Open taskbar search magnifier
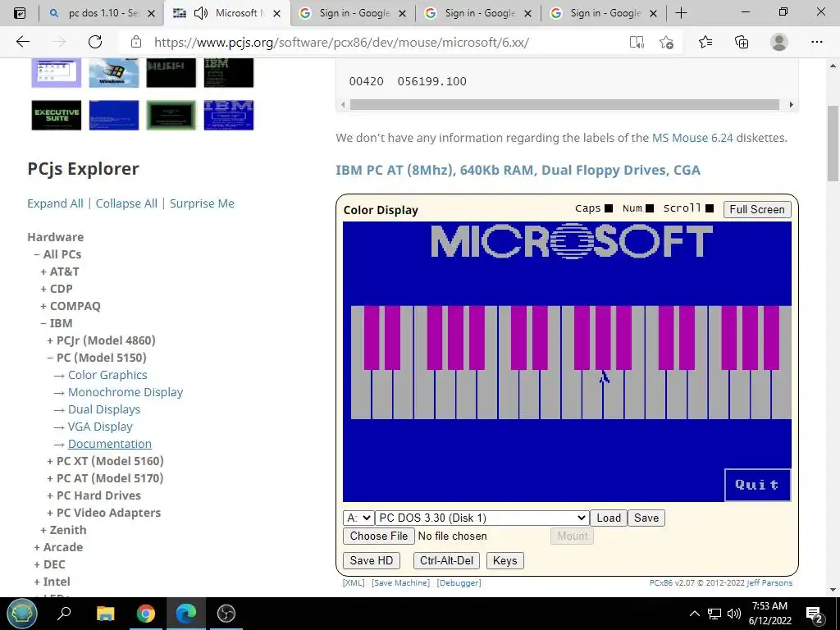 click(x=64, y=613)
